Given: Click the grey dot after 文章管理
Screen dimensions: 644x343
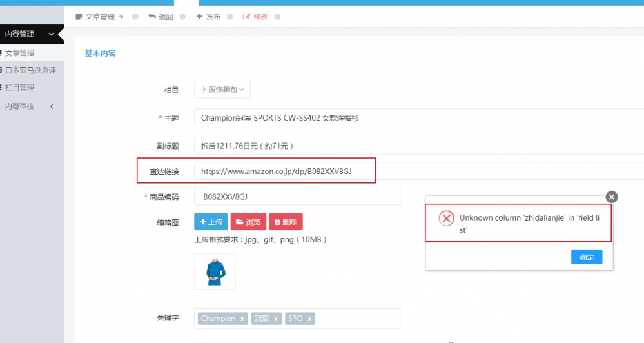Looking at the screenshot, I should 135,17.
